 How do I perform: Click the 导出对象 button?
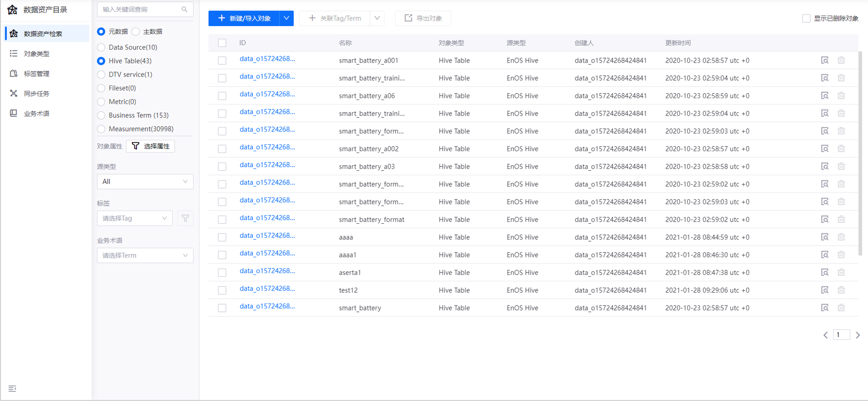pyautogui.click(x=423, y=18)
